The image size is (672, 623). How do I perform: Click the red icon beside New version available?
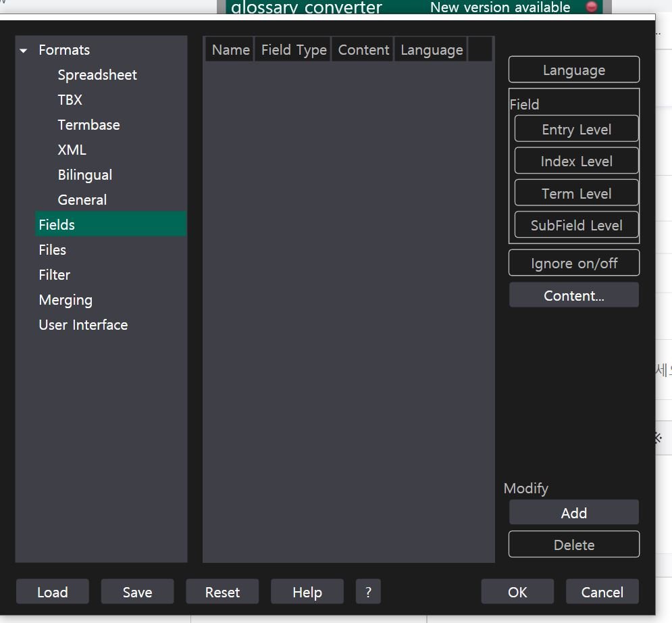click(x=592, y=7)
